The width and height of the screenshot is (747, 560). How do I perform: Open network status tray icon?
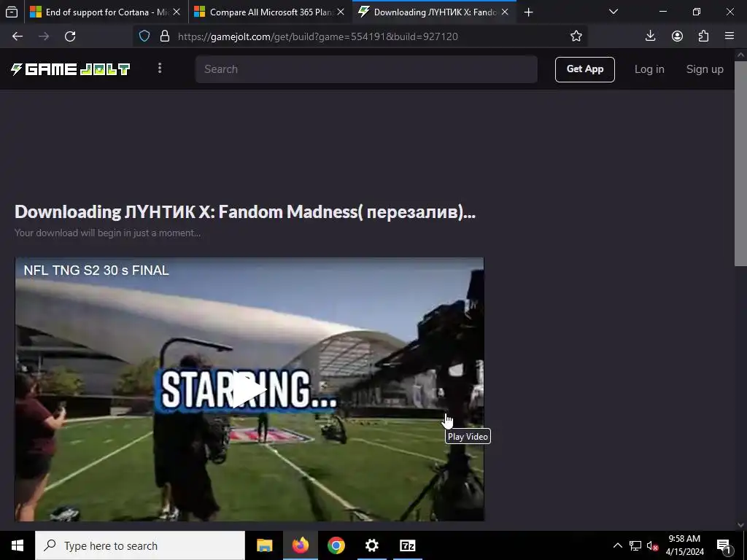(x=635, y=545)
